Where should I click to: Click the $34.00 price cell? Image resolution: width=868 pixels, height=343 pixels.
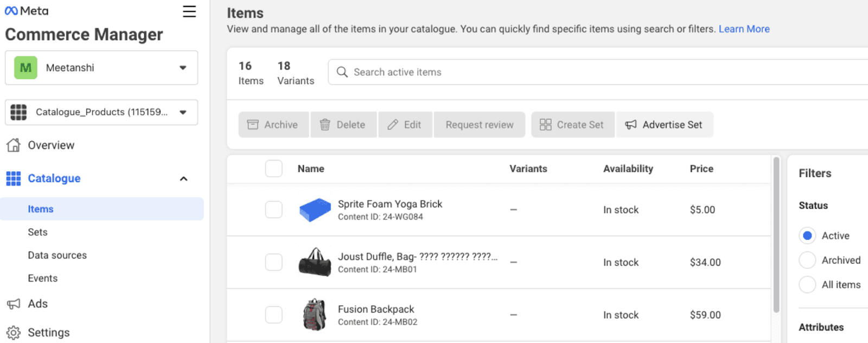pyautogui.click(x=705, y=262)
